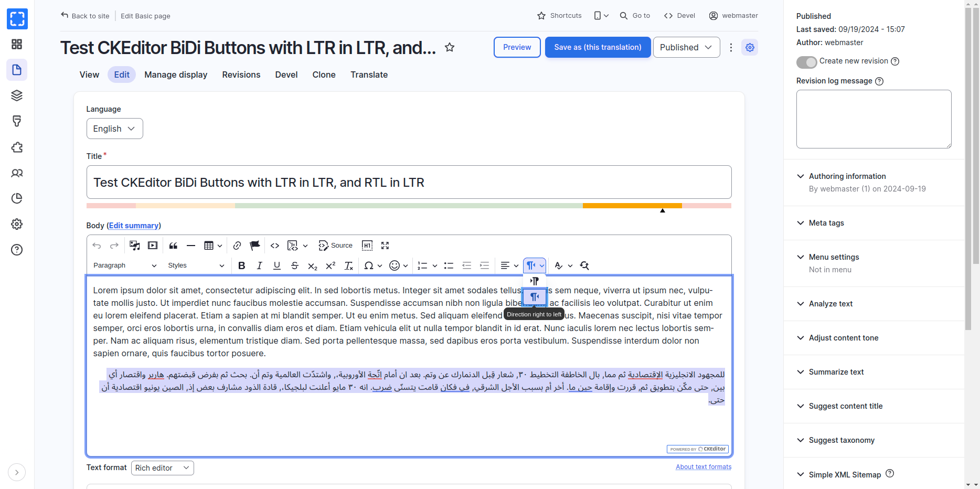
Task: Click the Preview button
Action: coord(517,47)
